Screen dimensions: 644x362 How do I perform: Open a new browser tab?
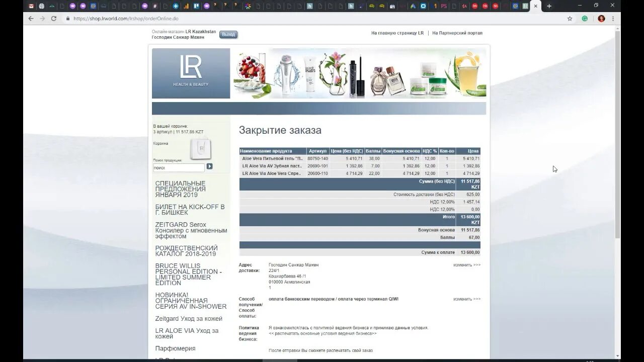(549, 6)
